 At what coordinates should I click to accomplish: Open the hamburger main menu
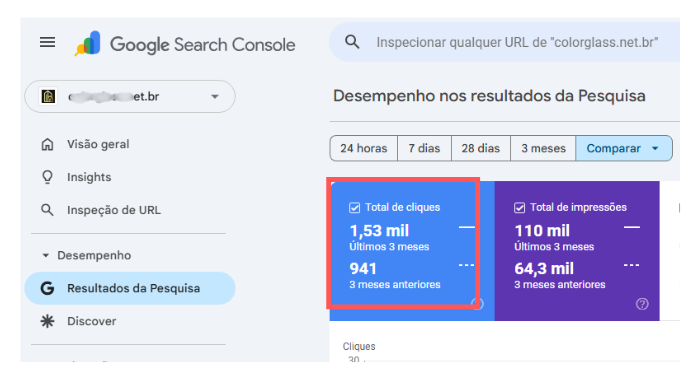tap(47, 42)
